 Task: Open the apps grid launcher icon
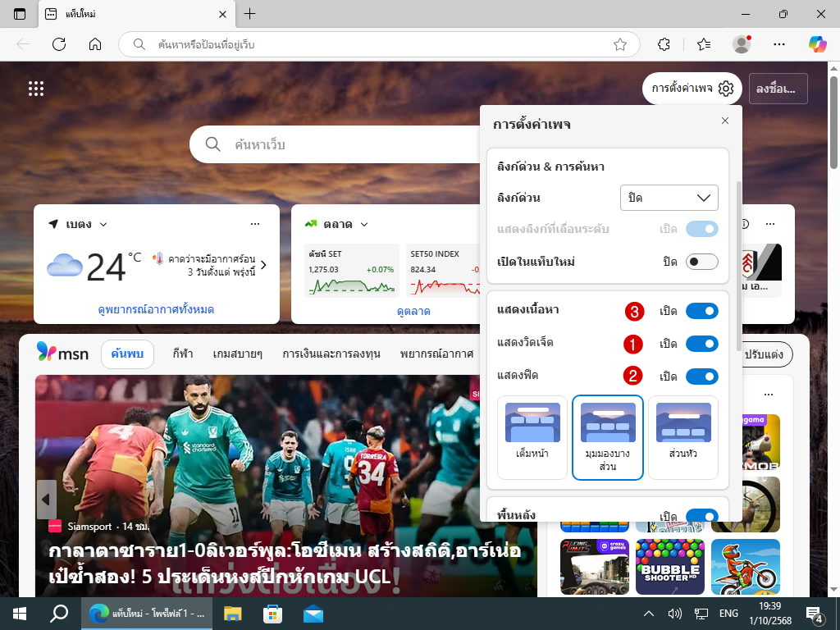[36, 89]
